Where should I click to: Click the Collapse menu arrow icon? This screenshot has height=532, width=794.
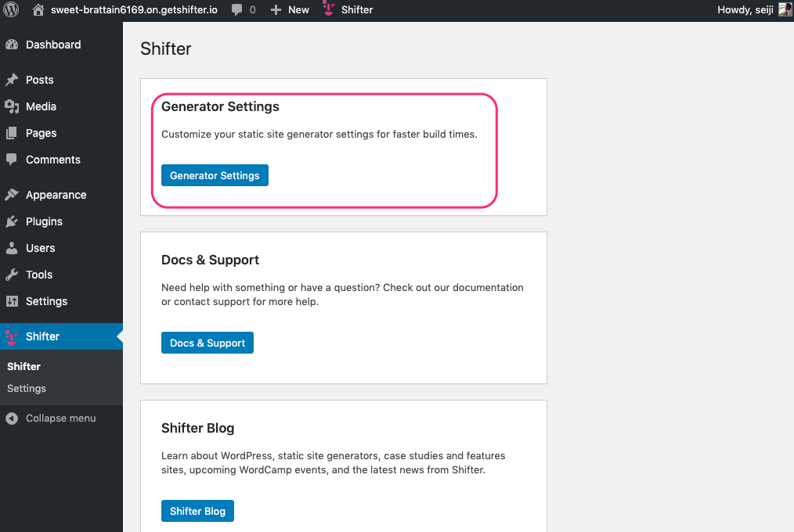click(12, 419)
